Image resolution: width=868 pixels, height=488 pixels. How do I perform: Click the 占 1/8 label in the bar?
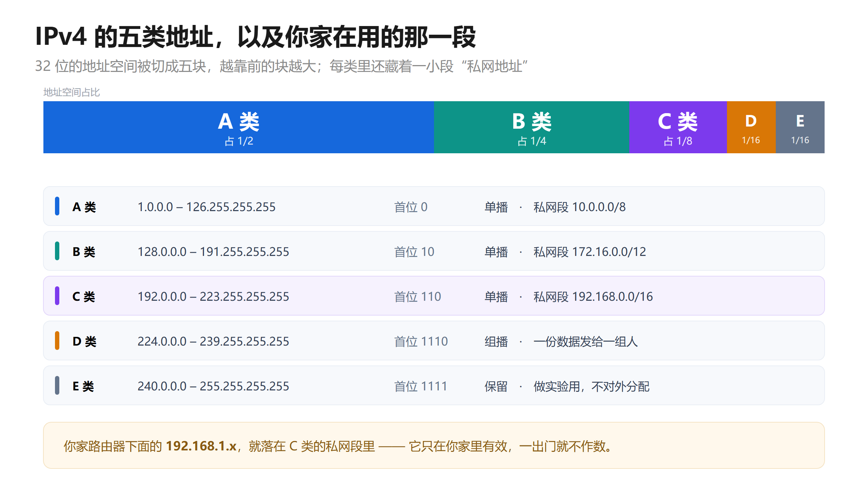pyautogui.click(x=678, y=141)
